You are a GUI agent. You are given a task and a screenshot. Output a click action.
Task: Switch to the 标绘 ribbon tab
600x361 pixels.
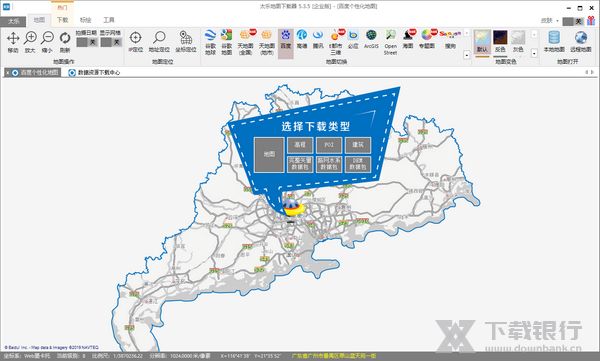(x=85, y=20)
